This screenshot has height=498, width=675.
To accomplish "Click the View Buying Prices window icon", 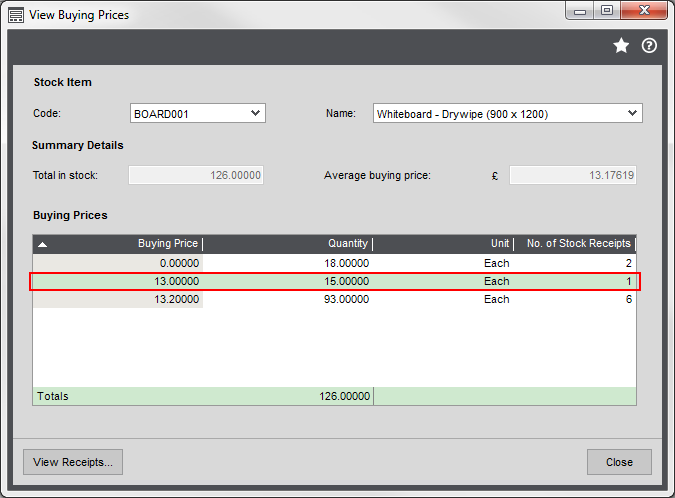I will pyautogui.click(x=16, y=15).
